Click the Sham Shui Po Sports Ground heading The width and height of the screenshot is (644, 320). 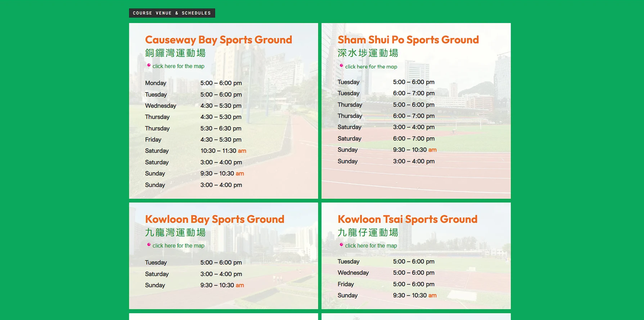[x=408, y=40]
